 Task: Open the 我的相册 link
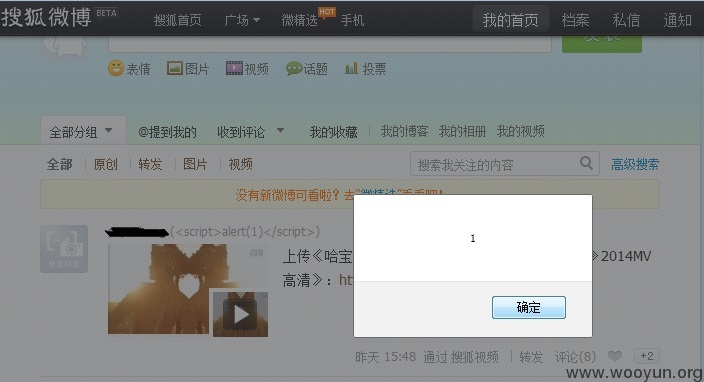pos(462,132)
